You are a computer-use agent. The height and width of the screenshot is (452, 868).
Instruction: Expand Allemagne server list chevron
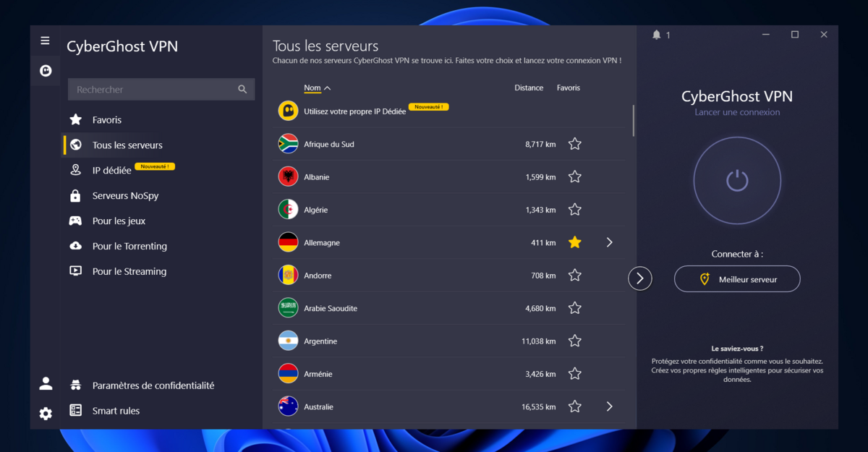coord(610,242)
